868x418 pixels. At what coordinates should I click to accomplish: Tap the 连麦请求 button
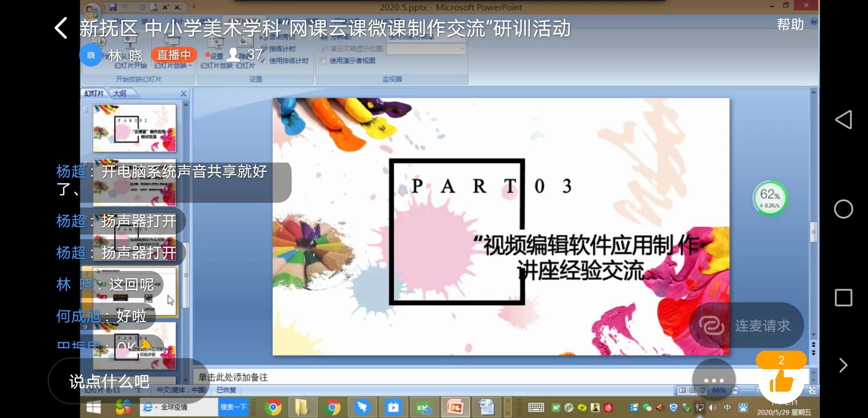[x=747, y=325]
